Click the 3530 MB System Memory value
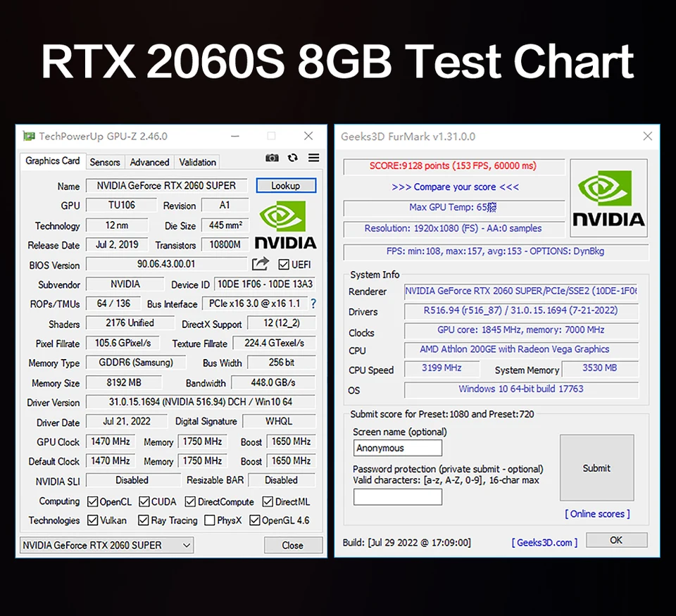This screenshot has width=676, height=616. pos(600,367)
